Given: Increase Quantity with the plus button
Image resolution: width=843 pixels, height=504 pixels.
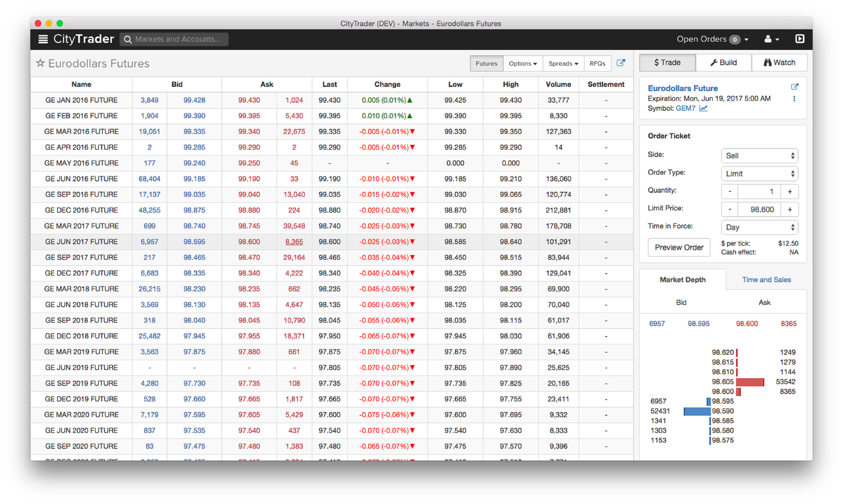Looking at the screenshot, I should click(x=790, y=191).
